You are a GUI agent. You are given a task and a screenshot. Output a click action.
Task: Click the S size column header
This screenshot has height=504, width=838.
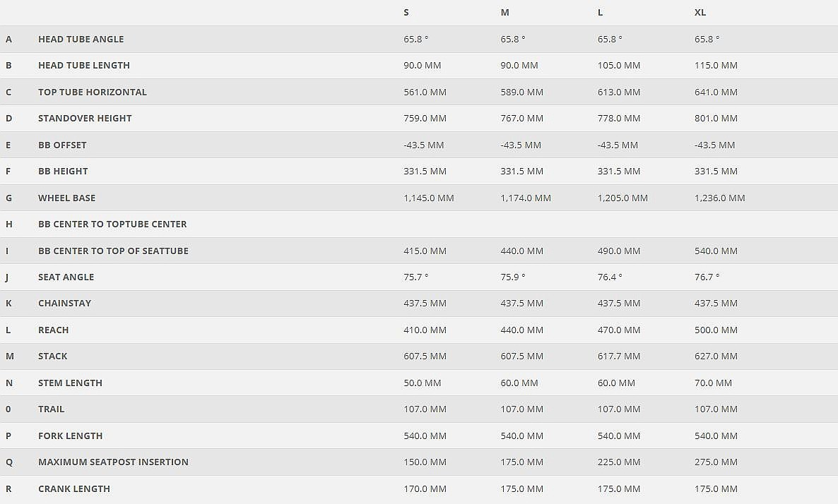(406, 13)
